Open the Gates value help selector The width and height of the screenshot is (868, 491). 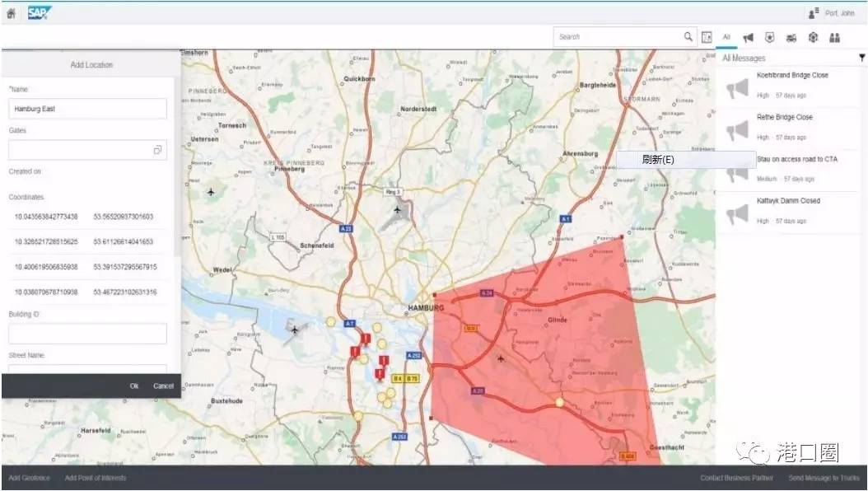(x=157, y=150)
